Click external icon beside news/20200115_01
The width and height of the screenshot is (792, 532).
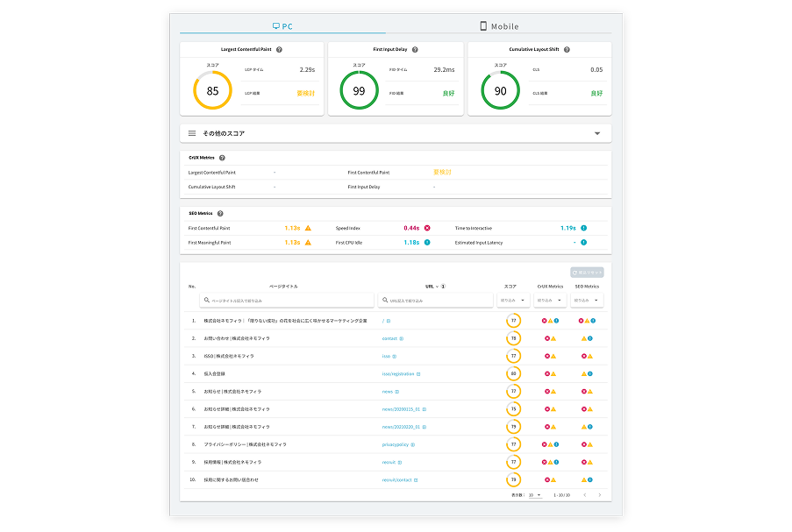(x=425, y=409)
